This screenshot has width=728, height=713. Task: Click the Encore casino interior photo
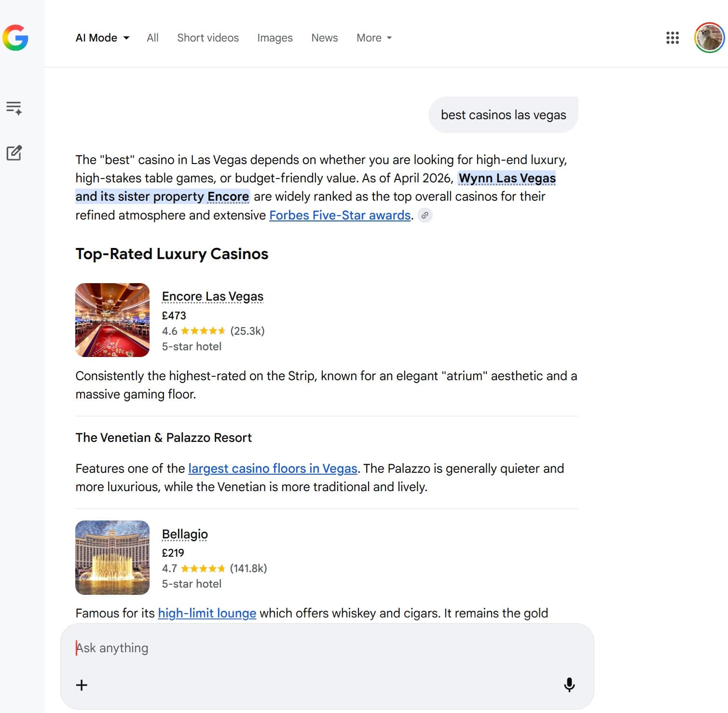coord(112,320)
